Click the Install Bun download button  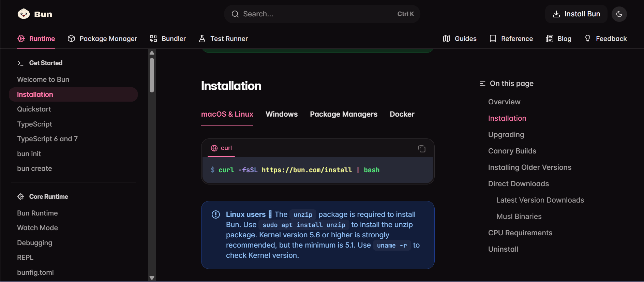click(576, 14)
